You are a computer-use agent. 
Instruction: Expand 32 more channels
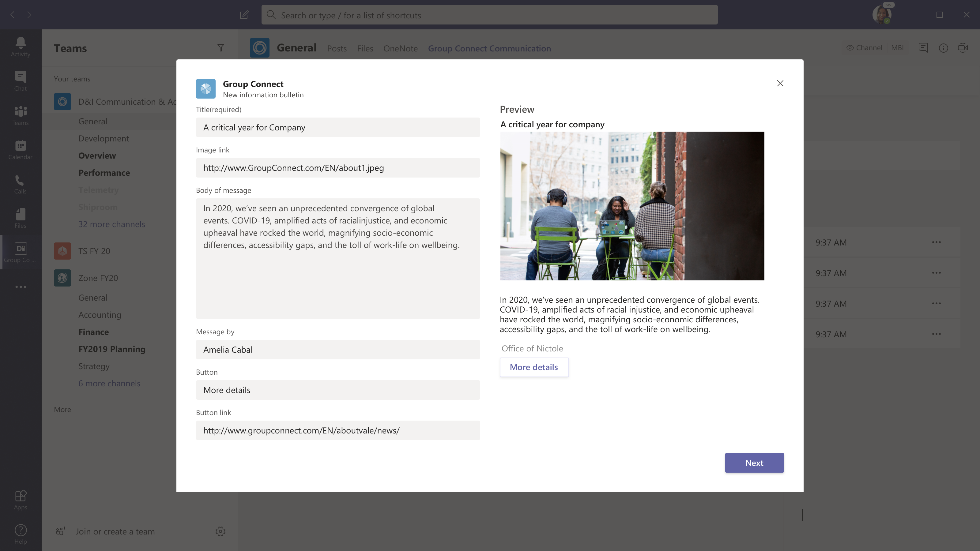pos(112,224)
